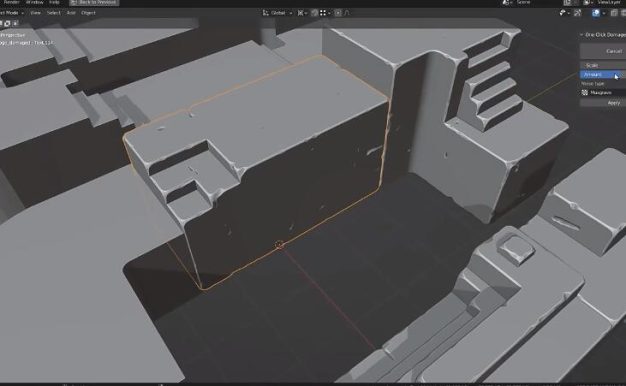Screen dimensions: 626x386
Task: Open the View menu in the viewport header
Action: [x=35, y=13]
